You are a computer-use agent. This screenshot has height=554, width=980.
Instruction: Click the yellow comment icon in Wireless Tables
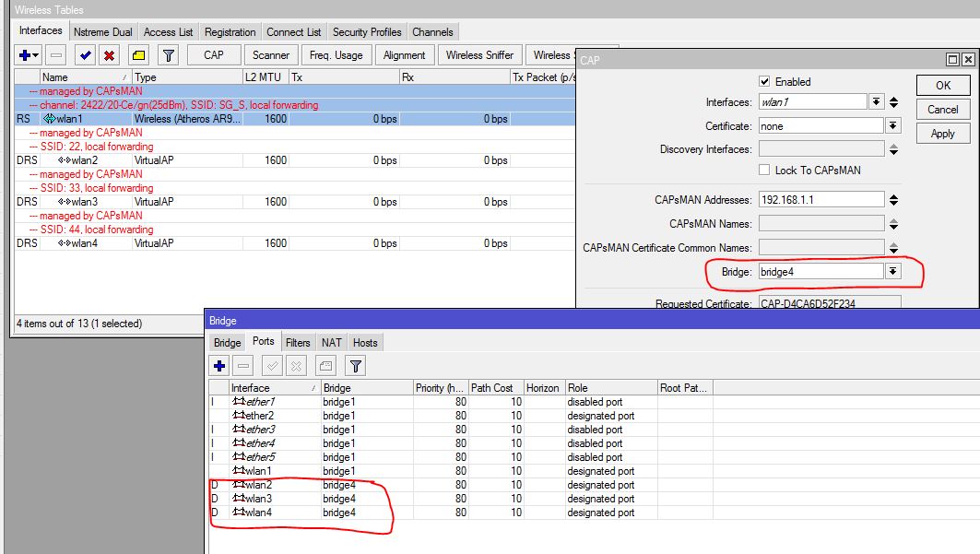click(138, 55)
